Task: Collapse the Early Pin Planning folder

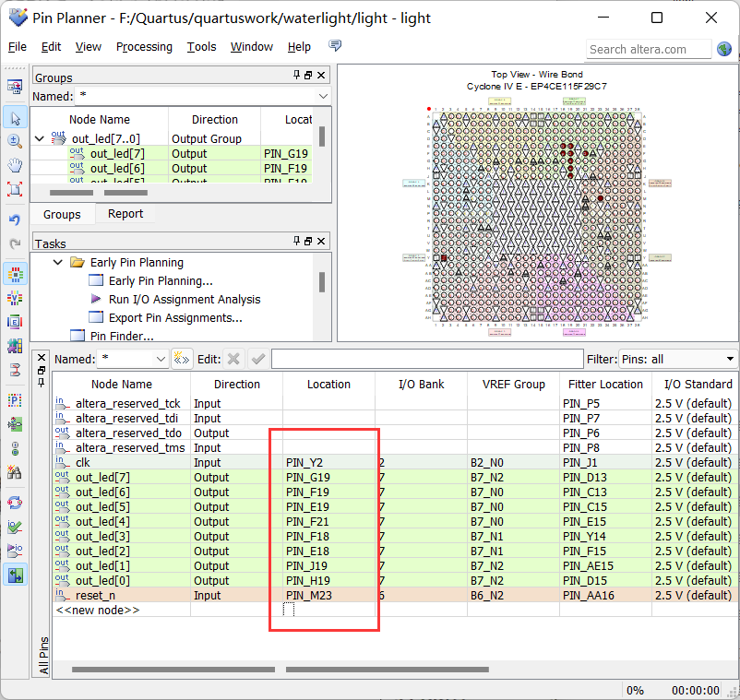Action: [x=57, y=262]
